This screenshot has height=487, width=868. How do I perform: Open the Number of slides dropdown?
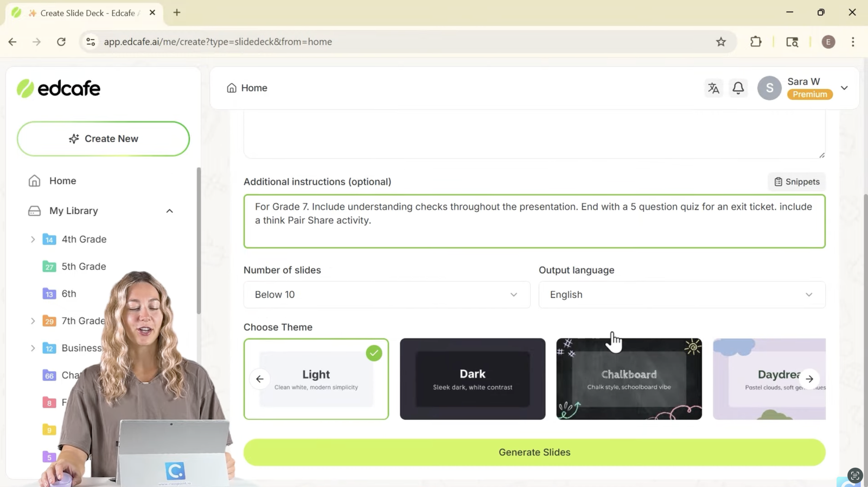(386, 294)
